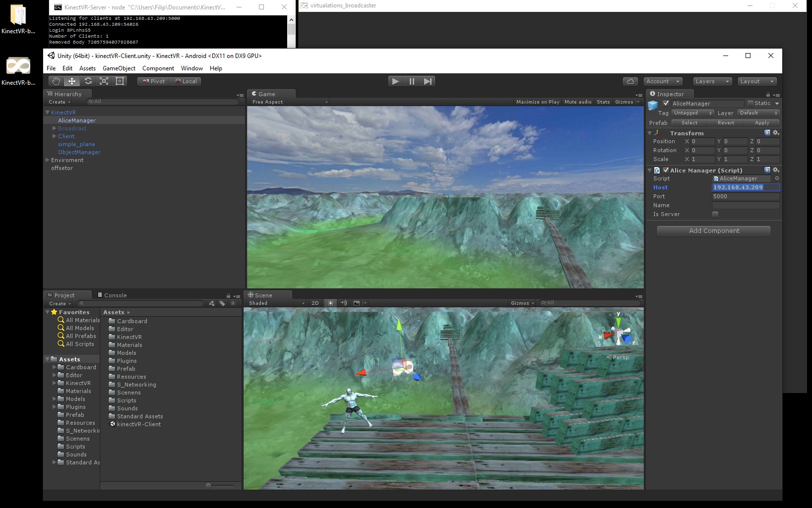
Task: Open the cloud services icon
Action: [x=630, y=81]
